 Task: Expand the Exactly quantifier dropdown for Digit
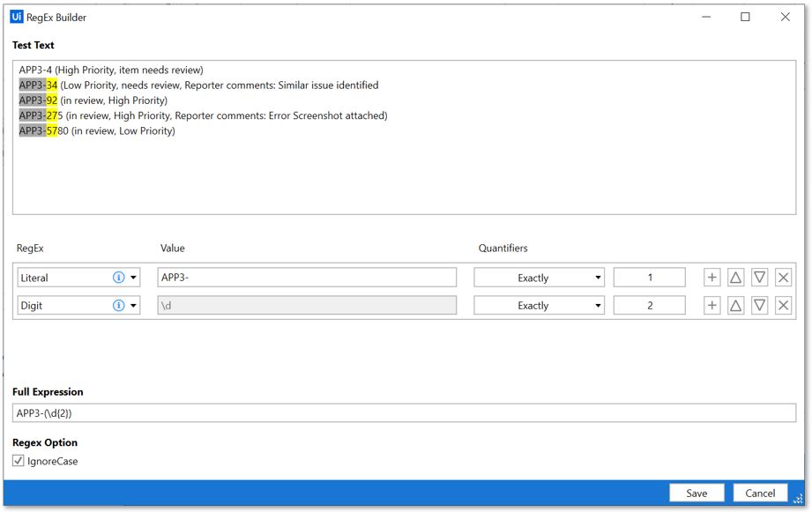pyautogui.click(x=539, y=306)
